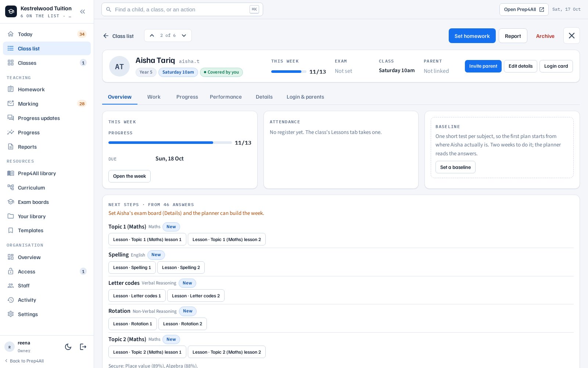Open Settings in the sidebar
588x368 pixels.
pos(47,314)
